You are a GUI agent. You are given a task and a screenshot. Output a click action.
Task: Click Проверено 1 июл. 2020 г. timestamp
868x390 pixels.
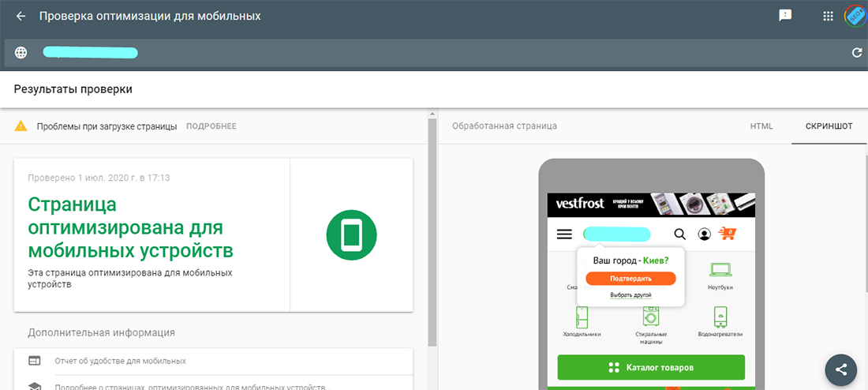[99, 178]
